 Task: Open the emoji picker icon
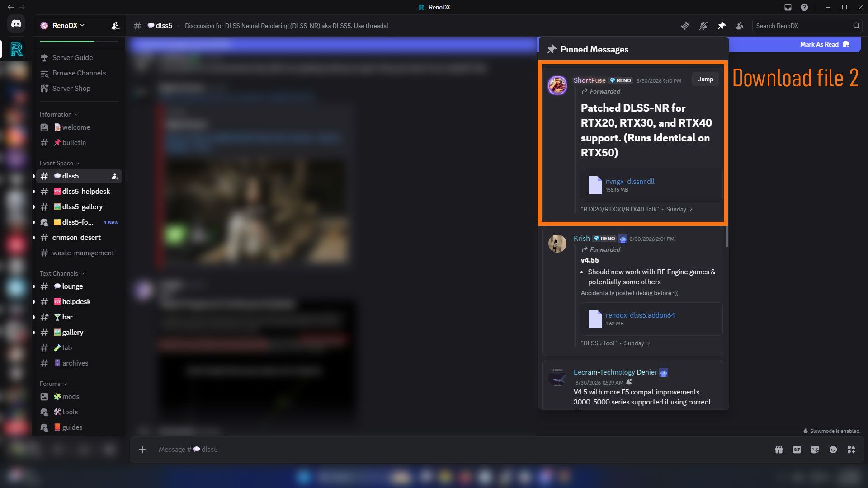[833, 449]
